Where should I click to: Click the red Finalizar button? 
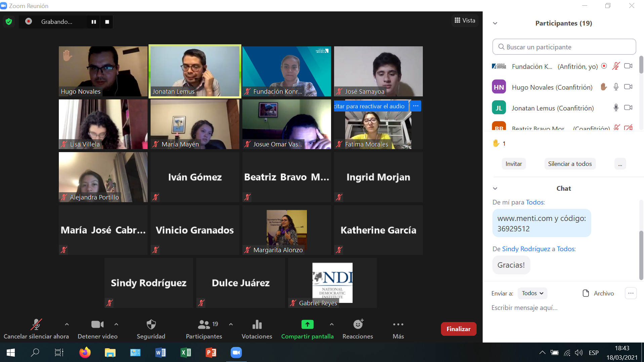458,329
